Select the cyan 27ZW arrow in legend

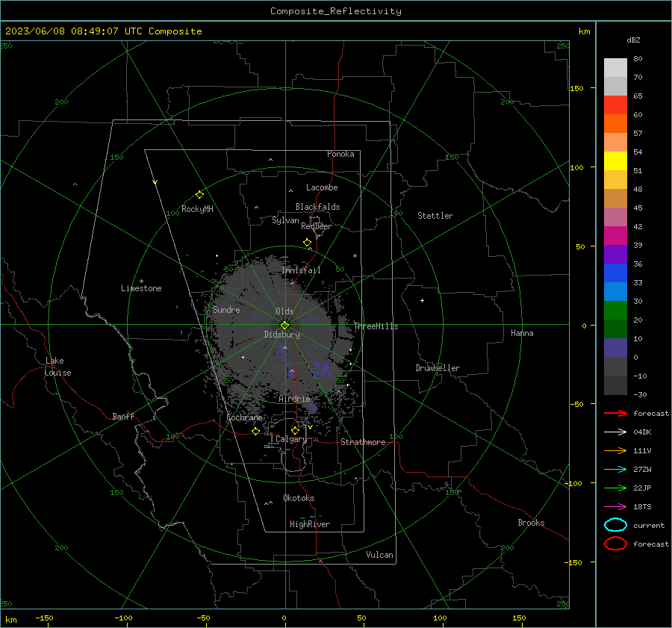tap(615, 470)
